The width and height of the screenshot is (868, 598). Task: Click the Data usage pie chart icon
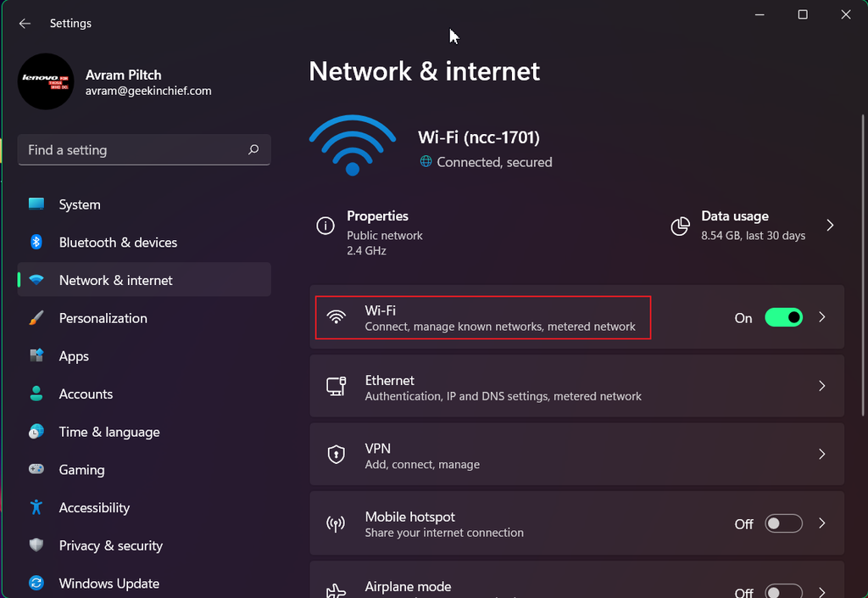[680, 226]
